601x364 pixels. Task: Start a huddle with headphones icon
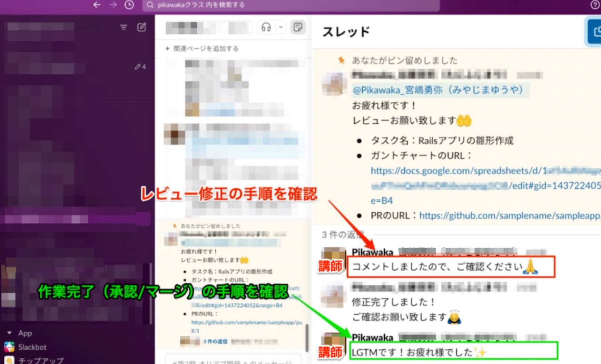point(266,27)
